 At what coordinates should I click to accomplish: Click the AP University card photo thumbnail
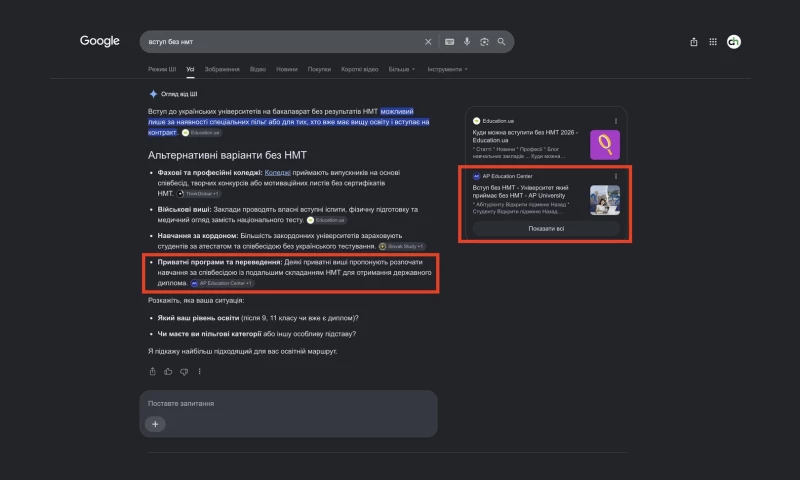[x=605, y=200]
